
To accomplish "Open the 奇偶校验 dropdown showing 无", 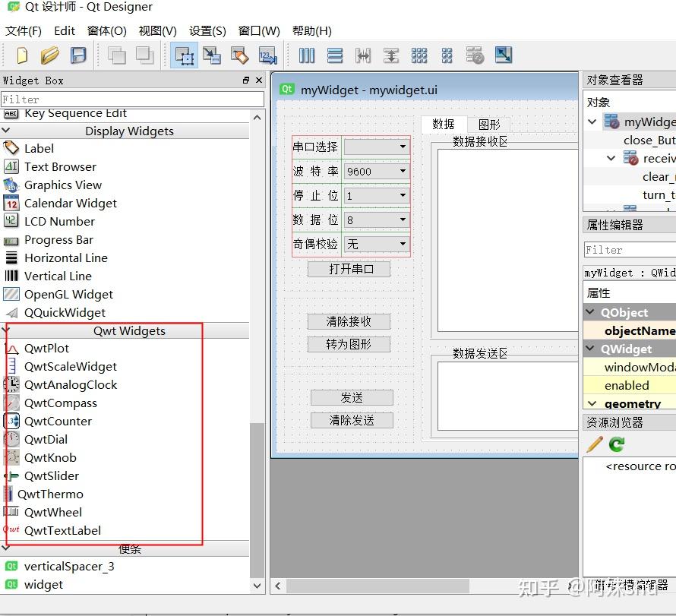I will click(377, 245).
